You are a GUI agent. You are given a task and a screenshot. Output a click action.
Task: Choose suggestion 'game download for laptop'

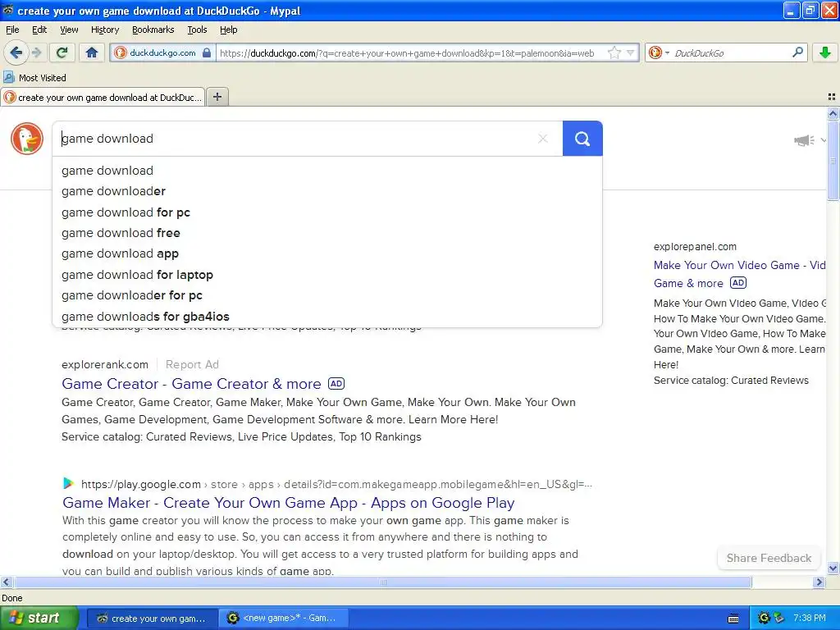(x=327, y=274)
